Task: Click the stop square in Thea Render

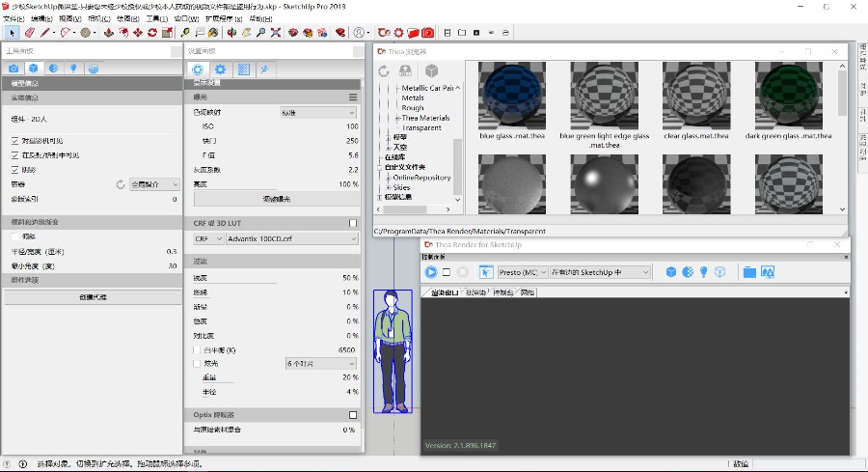Action: 447,272
